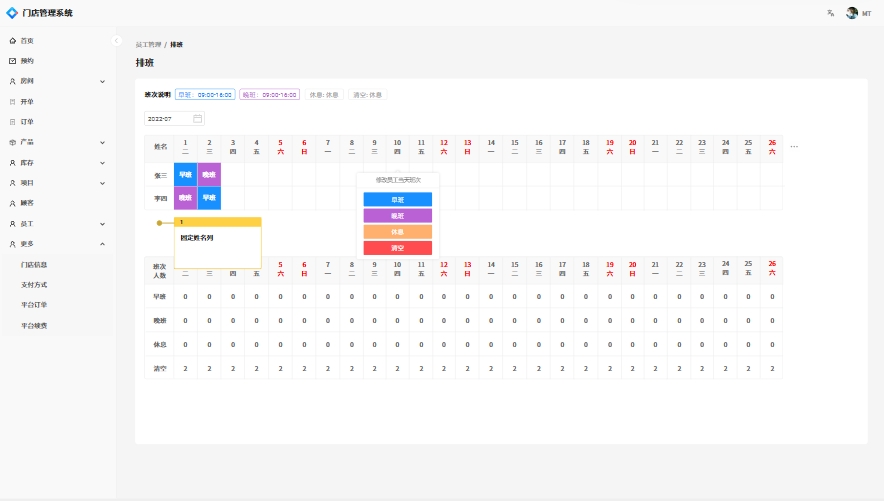Expand the 产品 submenu chevron
The width and height of the screenshot is (884, 501).
(102, 142)
